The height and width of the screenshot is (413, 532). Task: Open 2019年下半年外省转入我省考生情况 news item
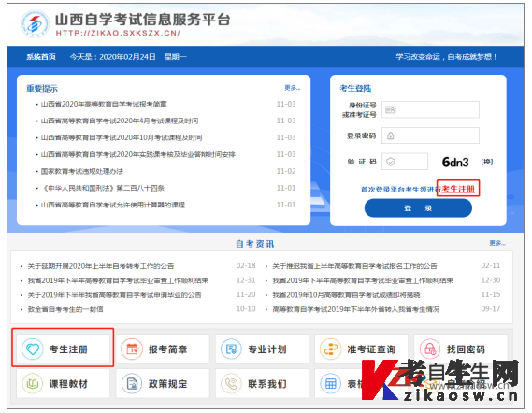pyautogui.click(x=356, y=309)
